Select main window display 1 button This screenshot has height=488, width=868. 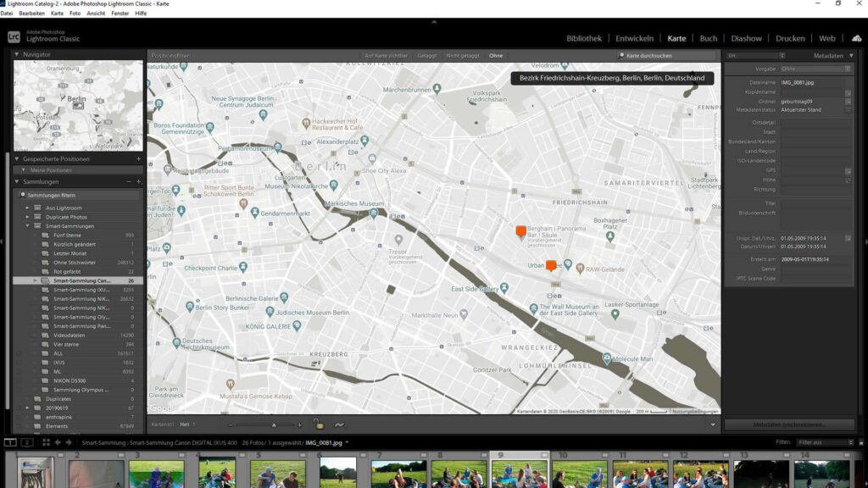click(x=10, y=442)
